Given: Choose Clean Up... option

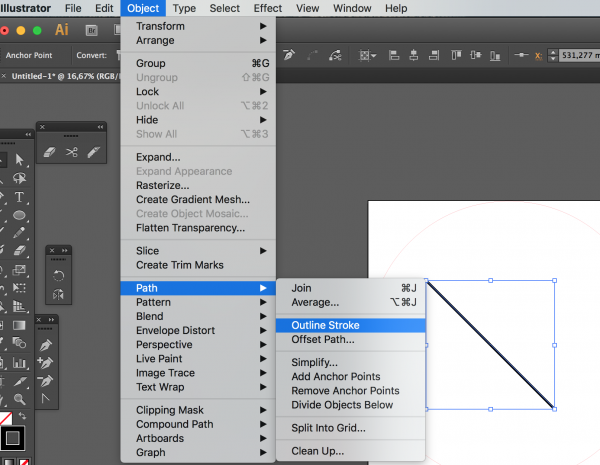Looking at the screenshot, I should click(x=351, y=451).
